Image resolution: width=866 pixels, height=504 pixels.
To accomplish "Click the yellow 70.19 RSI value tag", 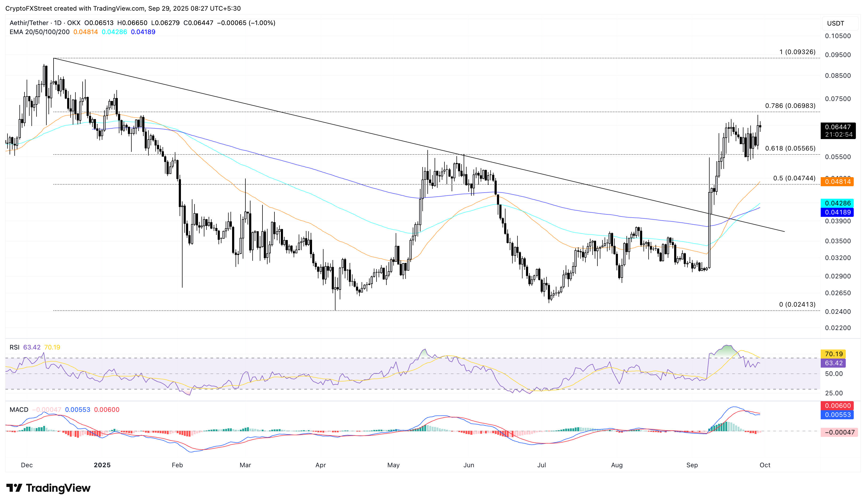I will click(x=833, y=354).
